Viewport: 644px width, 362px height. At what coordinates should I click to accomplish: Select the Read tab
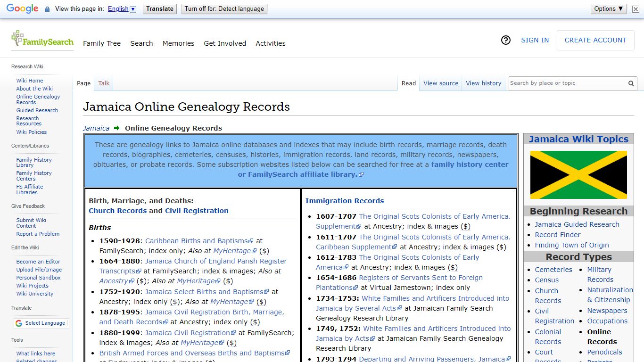409,83
